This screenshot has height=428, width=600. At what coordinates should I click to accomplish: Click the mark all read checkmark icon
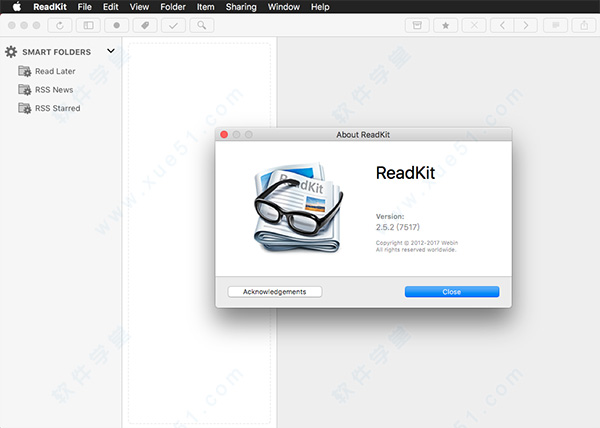(173, 26)
